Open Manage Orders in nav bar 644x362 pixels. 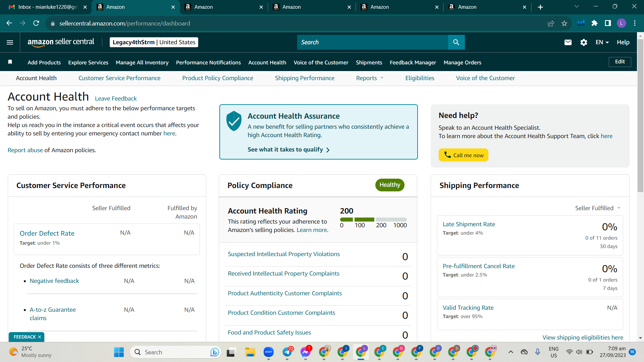[463, 62]
